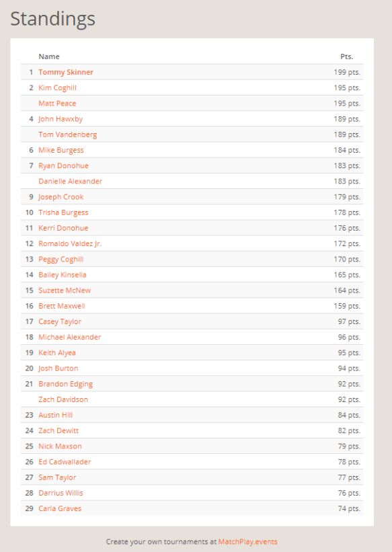
Task: Select Kim Coghill from the standings
Action: (58, 87)
